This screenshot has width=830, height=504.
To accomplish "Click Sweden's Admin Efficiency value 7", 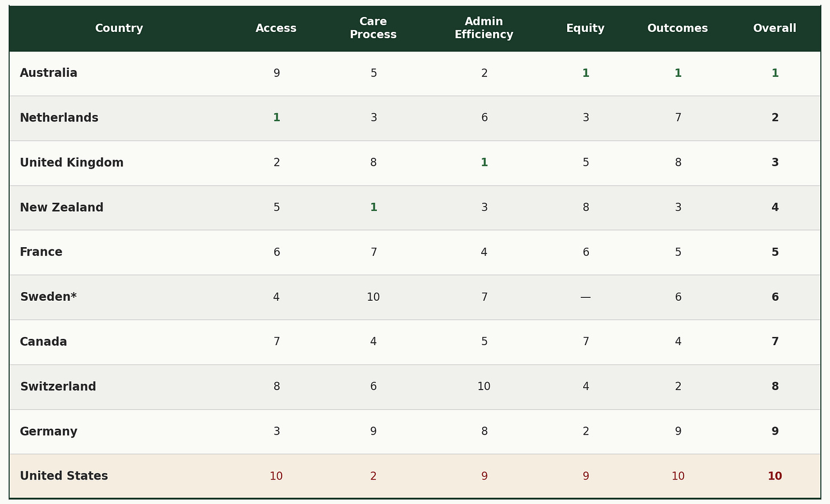I will tap(484, 297).
